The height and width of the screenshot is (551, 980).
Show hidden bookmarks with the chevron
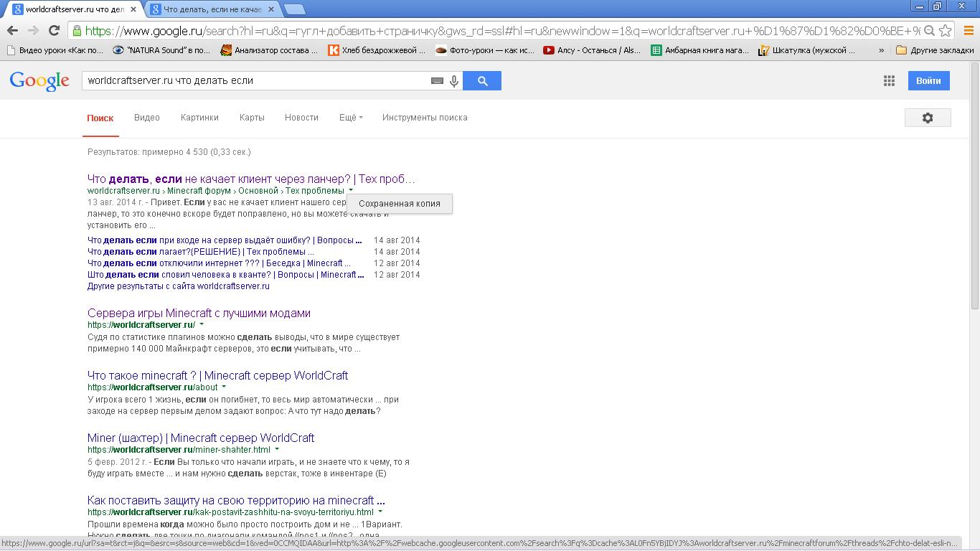pyautogui.click(x=881, y=50)
